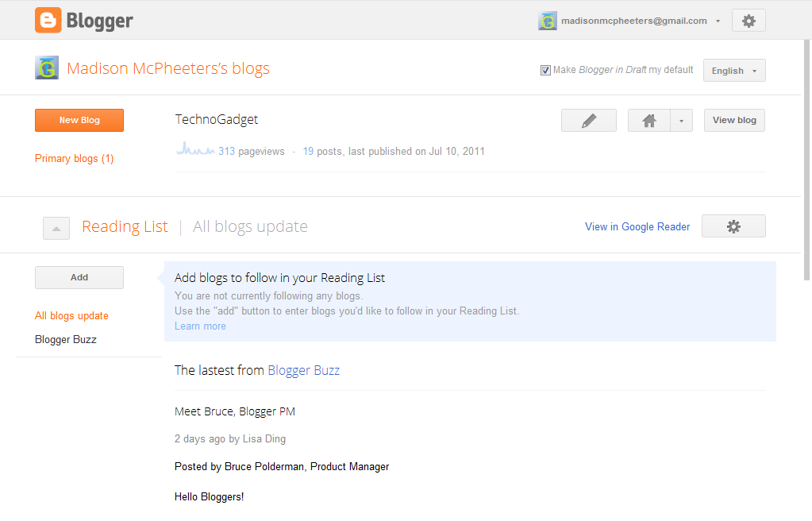Viewport: 812px width, 521px height.
Task: Select Blogger Buzz in the sidebar
Action: coord(66,340)
